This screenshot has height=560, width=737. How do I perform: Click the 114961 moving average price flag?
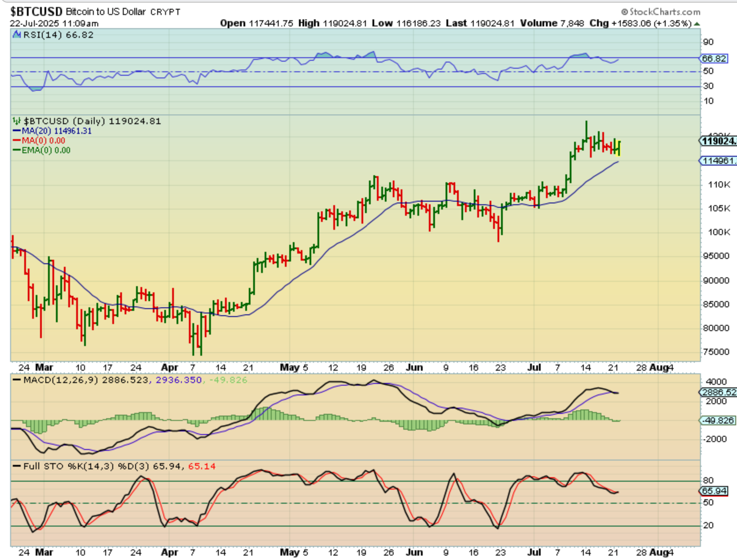coord(718,161)
